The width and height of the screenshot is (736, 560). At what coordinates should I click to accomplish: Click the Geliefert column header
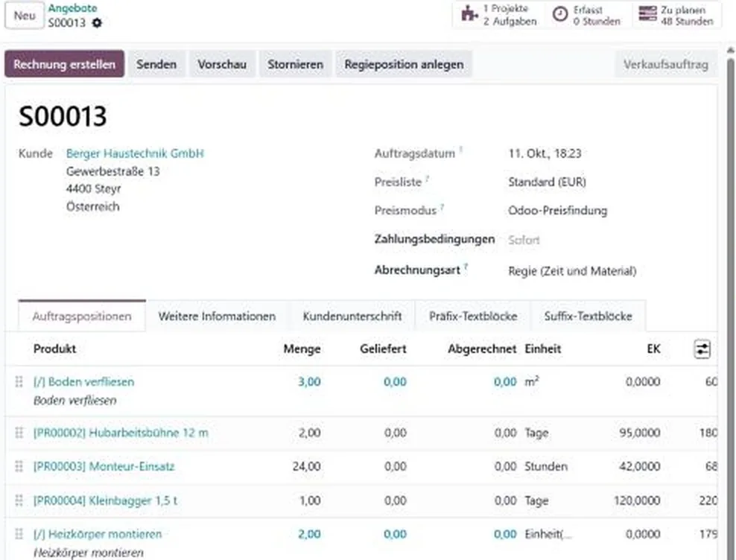[383, 349]
